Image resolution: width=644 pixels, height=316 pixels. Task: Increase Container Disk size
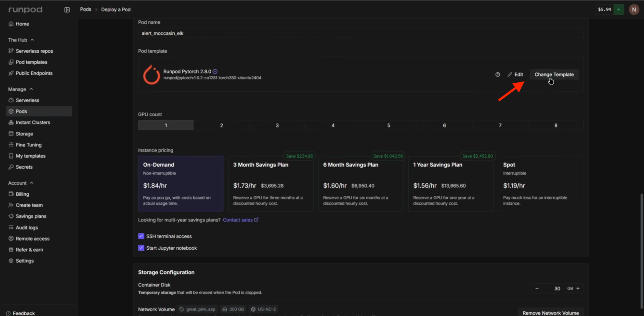tap(578, 288)
